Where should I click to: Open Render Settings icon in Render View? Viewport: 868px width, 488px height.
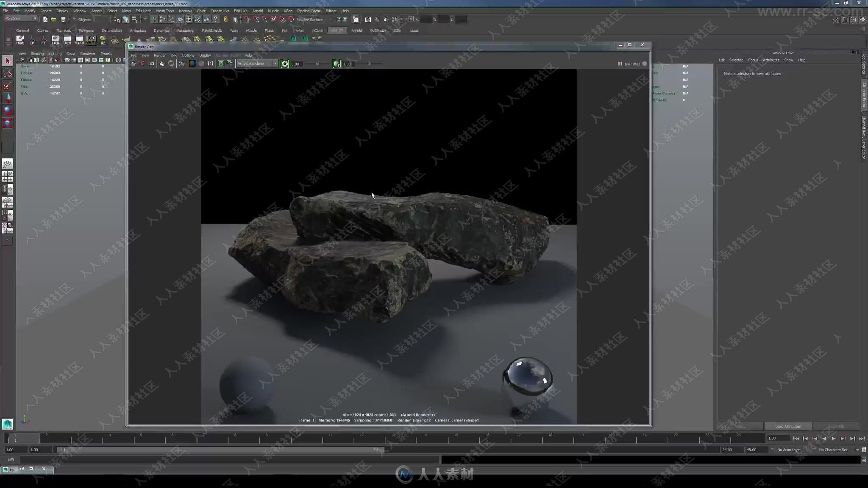(x=181, y=64)
